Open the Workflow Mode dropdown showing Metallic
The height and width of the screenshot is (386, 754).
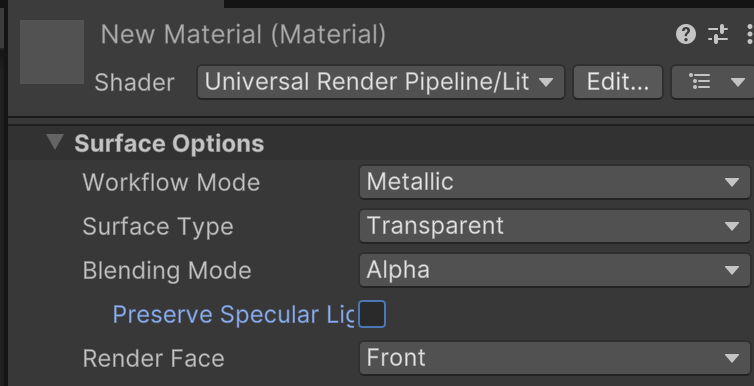coord(554,182)
